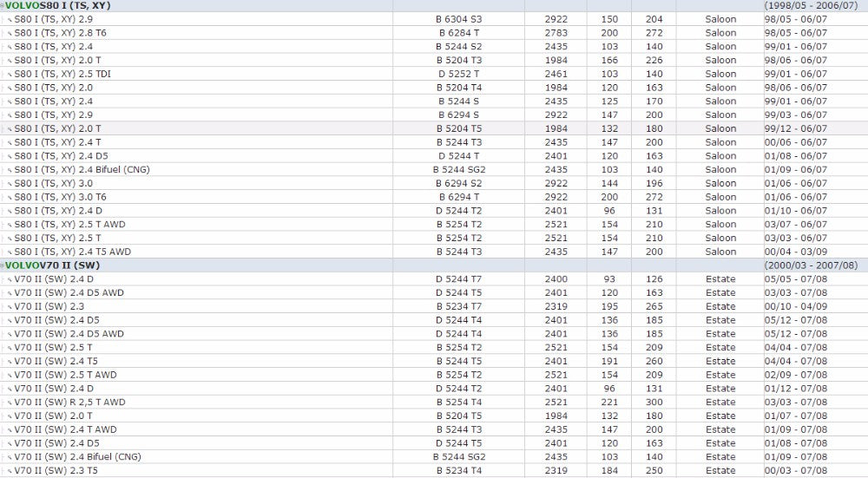The height and width of the screenshot is (478, 868).
Task: Select the S80 I (TS, XY) 2.4 D5 row
Action: [434, 156]
